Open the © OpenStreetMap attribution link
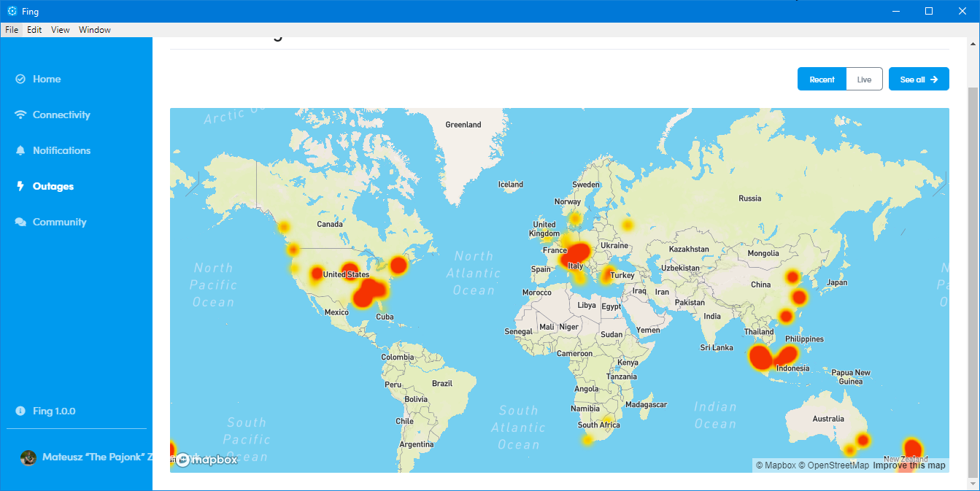 (x=833, y=465)
